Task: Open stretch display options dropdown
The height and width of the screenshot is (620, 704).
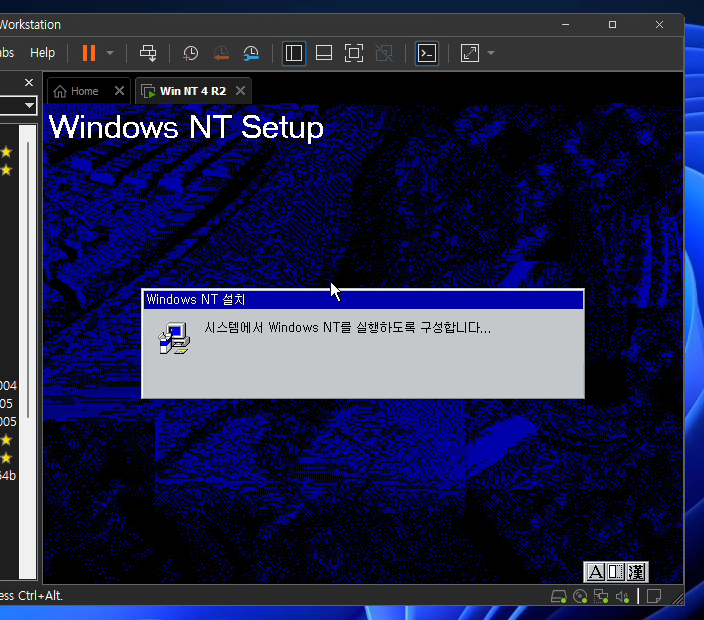Action: coord(491,53)
